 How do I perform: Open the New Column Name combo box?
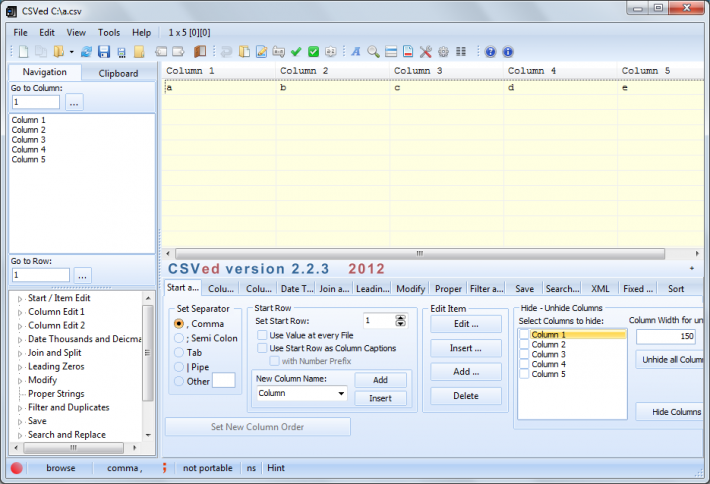tap(341, 393)
